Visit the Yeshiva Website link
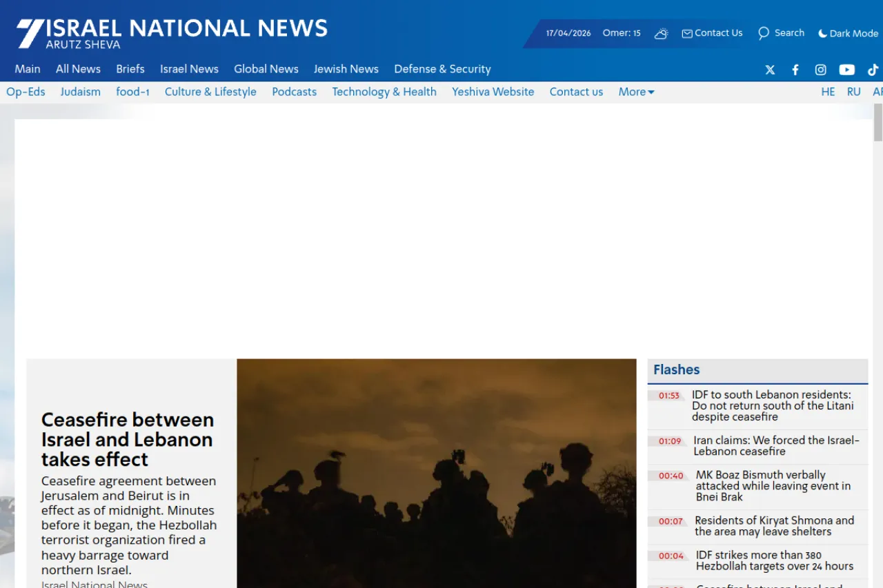This screenshot has height=588, width=883. tap(493, 92)
